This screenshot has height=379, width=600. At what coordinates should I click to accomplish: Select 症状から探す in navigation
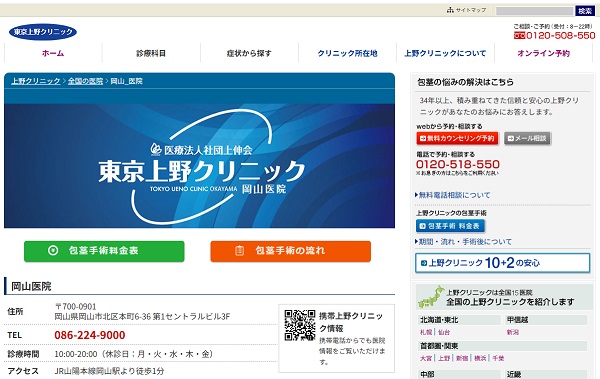pyautogui.click(x=249, y=53)
